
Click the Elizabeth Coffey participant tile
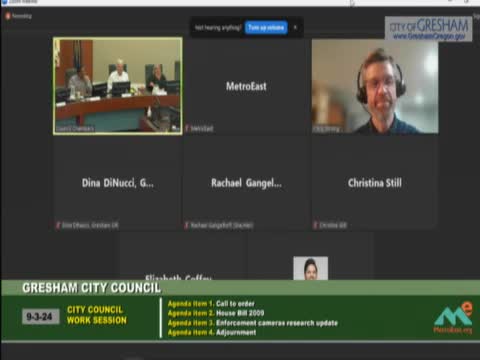(x=183, y=257)
